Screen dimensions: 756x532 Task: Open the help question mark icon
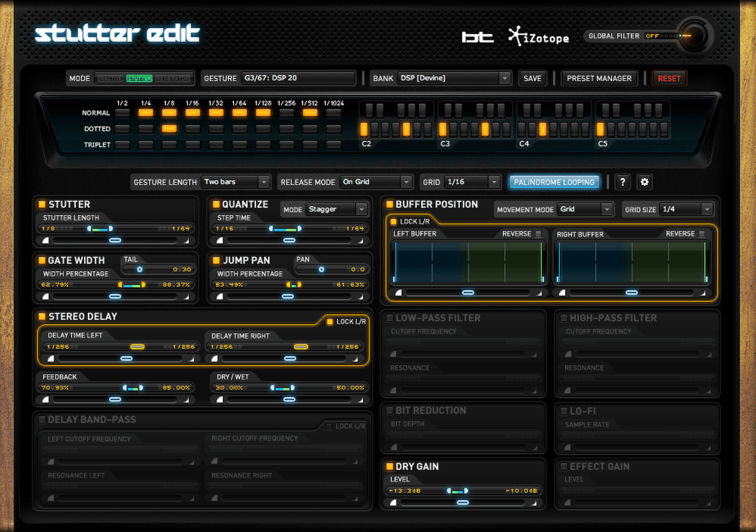623,182
